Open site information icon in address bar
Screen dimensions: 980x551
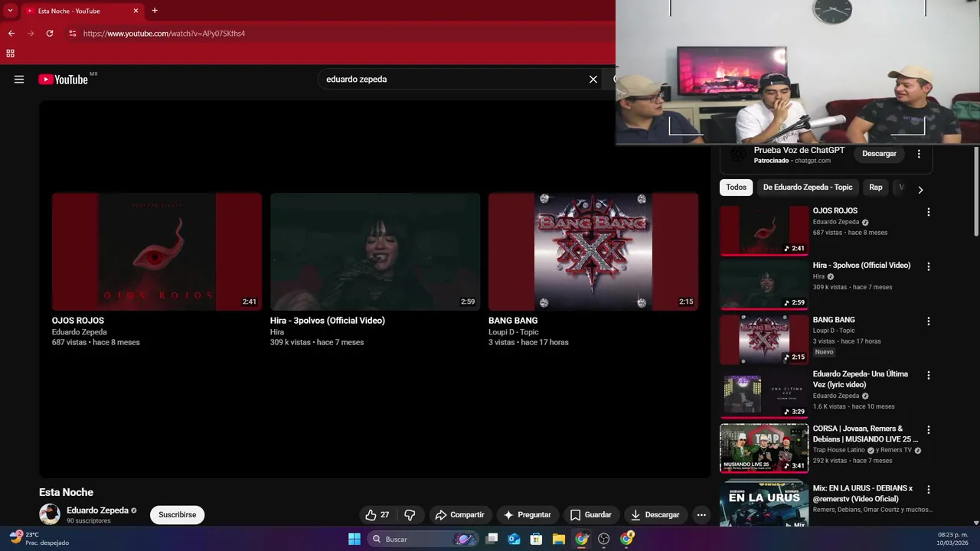tap(73, 34)
